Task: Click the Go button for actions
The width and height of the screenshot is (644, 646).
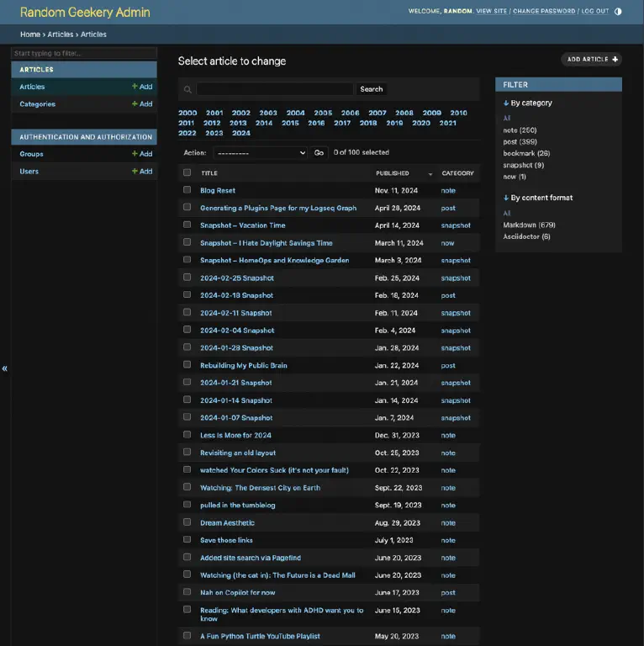Action: (x=319, y=153)
